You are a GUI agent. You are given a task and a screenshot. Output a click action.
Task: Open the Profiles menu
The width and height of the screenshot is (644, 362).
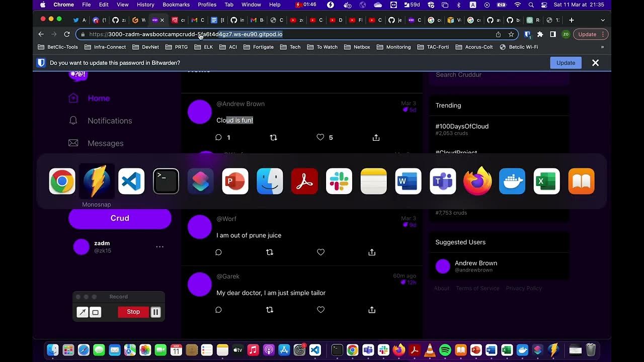pyautogui.click(x=207, y=5)
